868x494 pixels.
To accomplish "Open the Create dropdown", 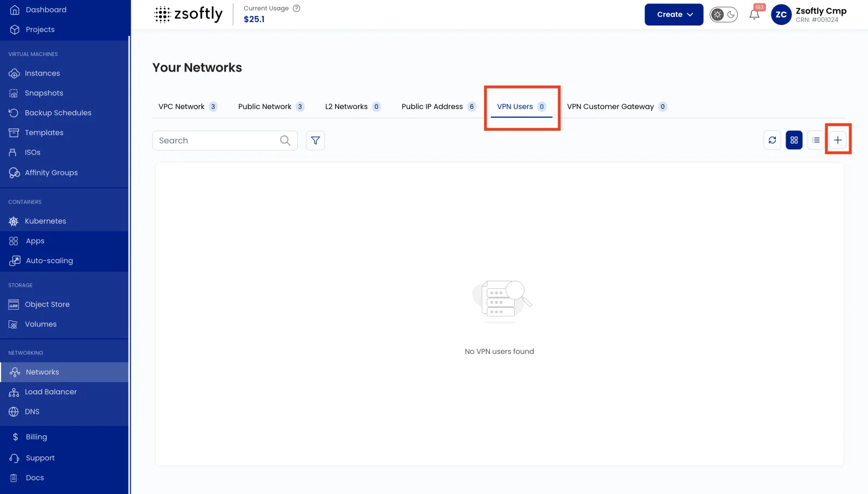I will [674, 15].
